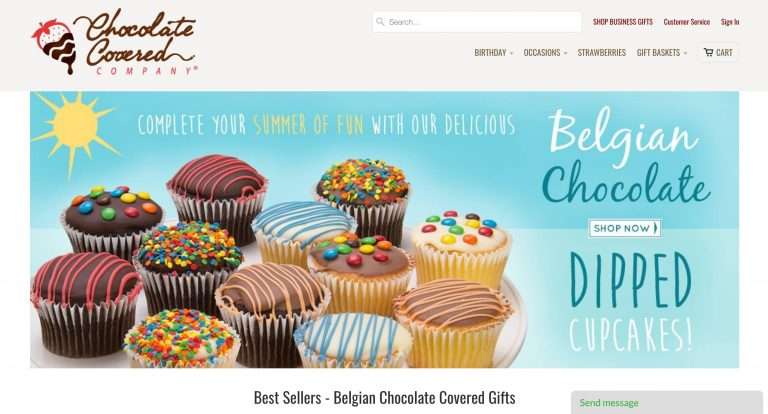Open the shopping cart icon
Image resolution: width=768 pixels, height=414 pixels.
tap(708, 52)
